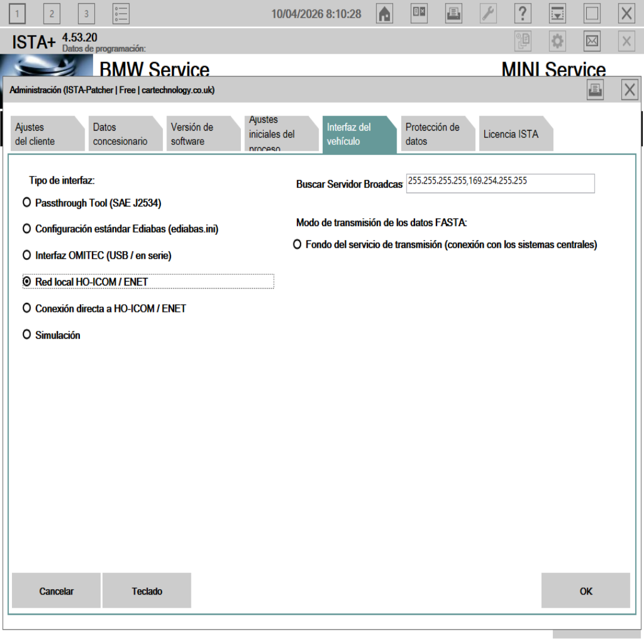The image size is (644, 644).
Task: Open the wrench administration icon
Action: tap(488, 14)
